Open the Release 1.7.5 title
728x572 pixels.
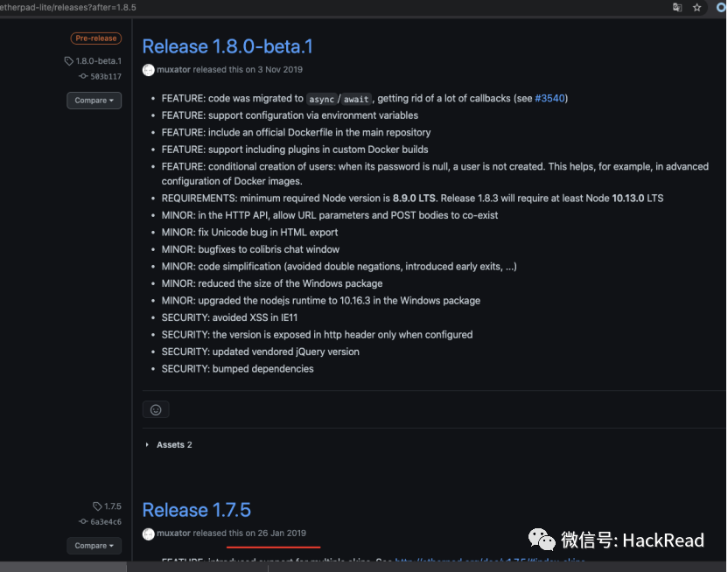click(x=196, y=510)
